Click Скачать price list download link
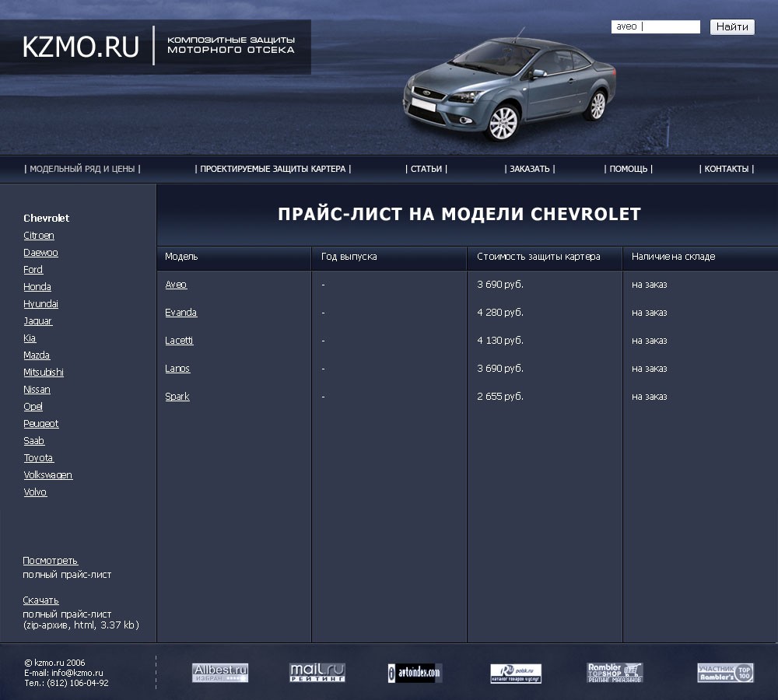Viewport: 778px width, 700px height. [x=40, y=600]
